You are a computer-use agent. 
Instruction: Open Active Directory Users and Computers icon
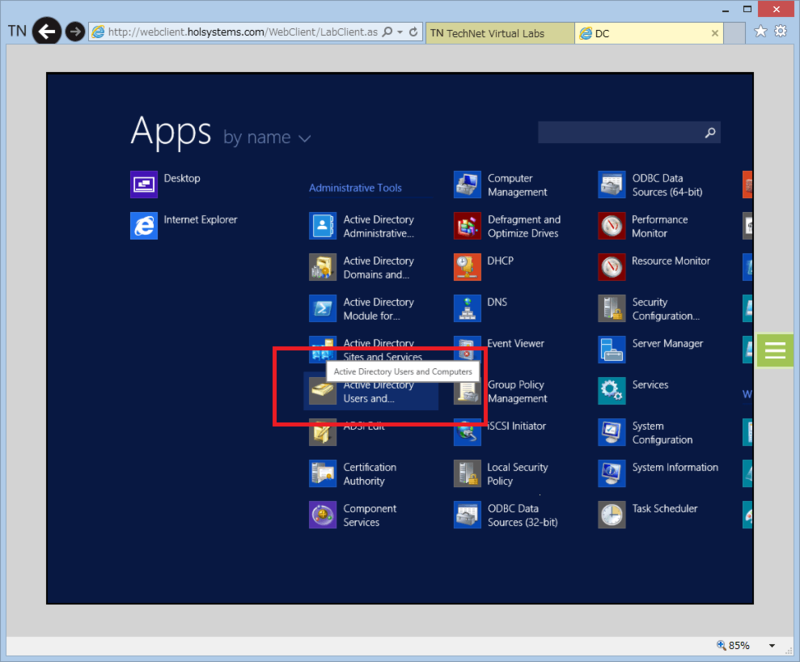(x=322, y=391)
